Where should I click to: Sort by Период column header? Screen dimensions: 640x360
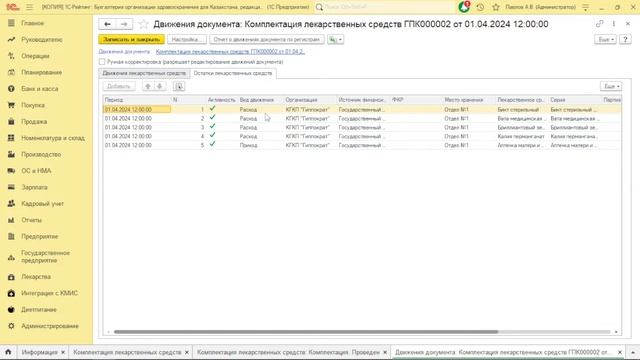pyautogui.click(x=138, y=100)
